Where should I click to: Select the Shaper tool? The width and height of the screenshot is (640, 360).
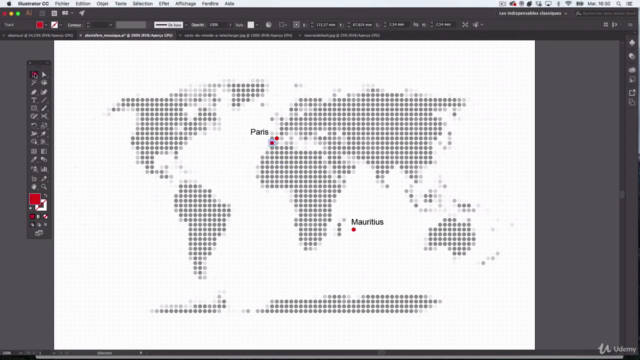click(x=34, y=117)
